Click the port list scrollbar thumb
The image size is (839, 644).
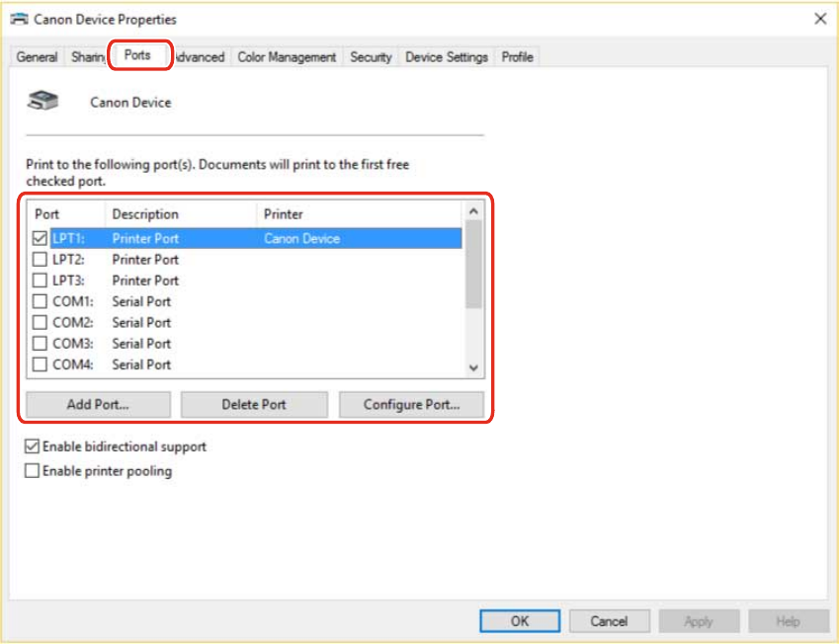coord(473,265)
